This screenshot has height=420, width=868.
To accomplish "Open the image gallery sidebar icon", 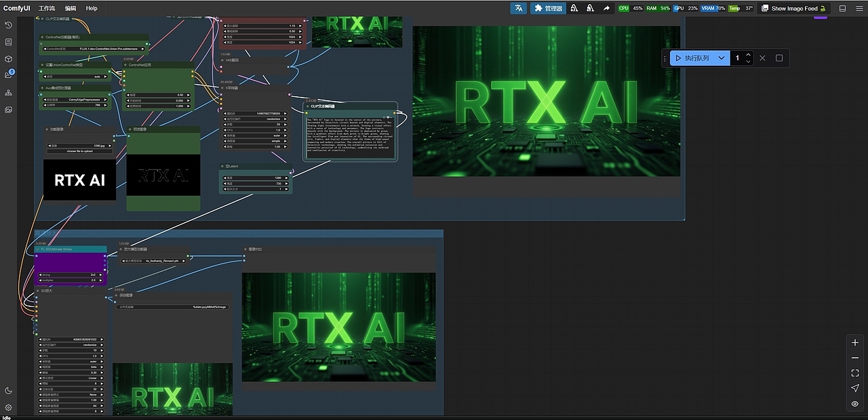I will pyautogui.click(x=8, y=110).
